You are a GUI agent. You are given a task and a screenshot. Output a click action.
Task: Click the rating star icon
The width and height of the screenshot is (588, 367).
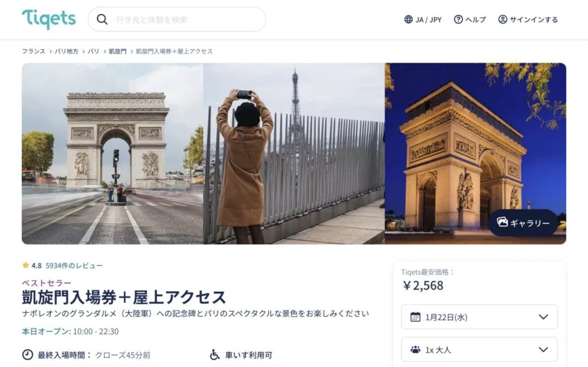coord(25,265)
